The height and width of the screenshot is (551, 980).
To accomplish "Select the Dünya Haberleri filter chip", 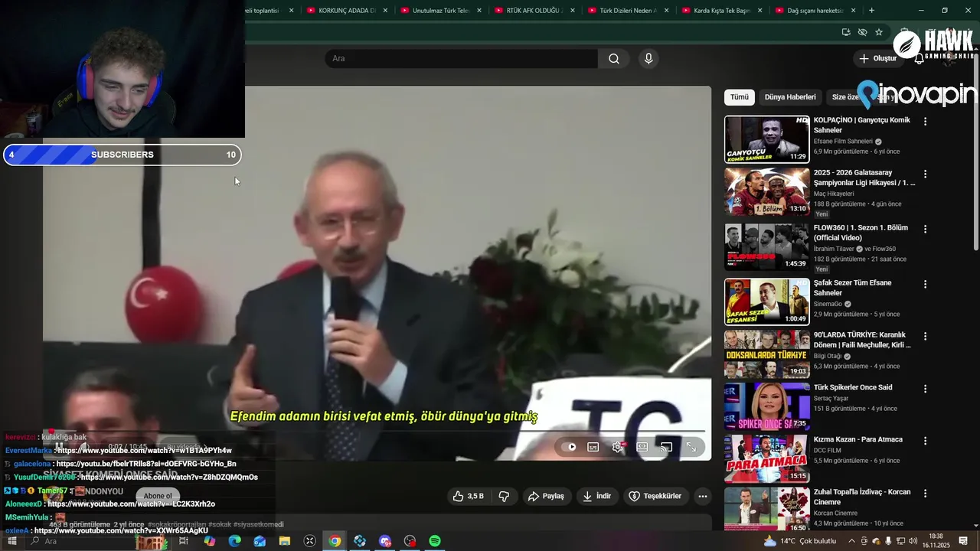I will tap(790, 97).
